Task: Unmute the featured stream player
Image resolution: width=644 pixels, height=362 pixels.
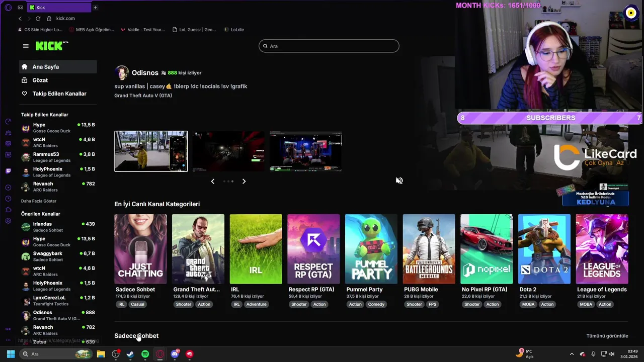Action: coord(399,180)
